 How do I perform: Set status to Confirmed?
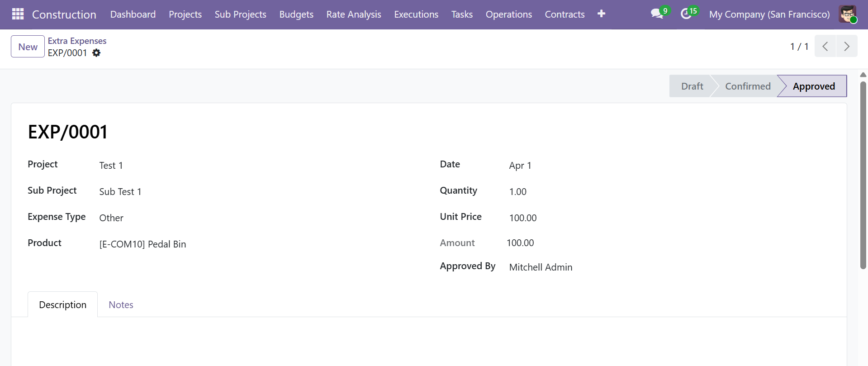pyautogui.click(x=747, y=86)
